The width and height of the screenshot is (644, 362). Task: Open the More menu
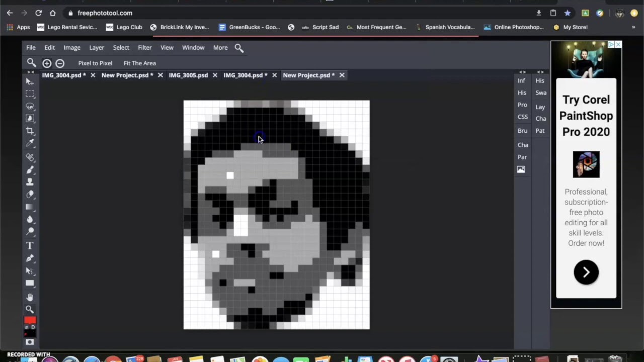pos(220,47)
